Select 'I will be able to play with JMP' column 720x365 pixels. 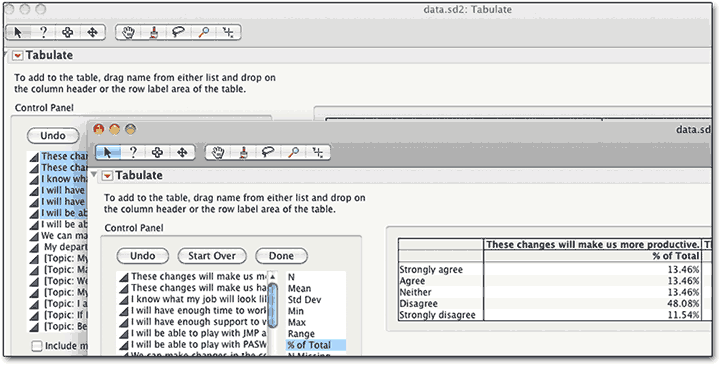tap(193, 333)
